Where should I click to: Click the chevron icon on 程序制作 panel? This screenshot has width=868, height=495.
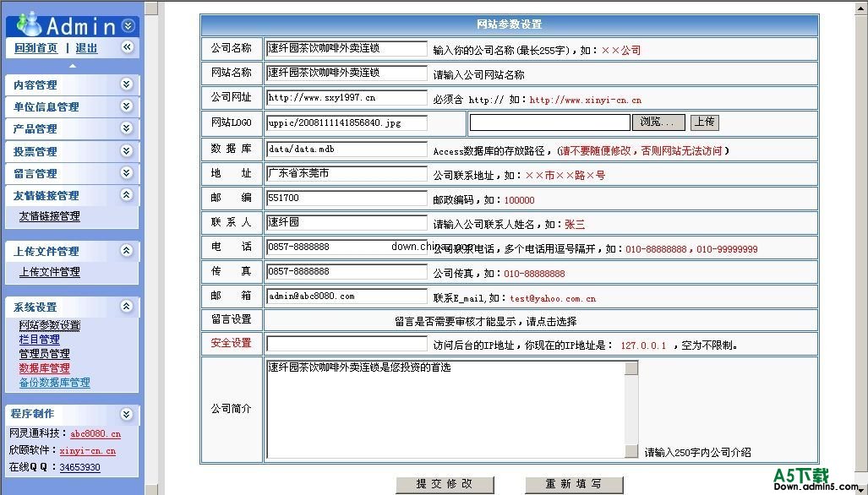pos(126,414)
